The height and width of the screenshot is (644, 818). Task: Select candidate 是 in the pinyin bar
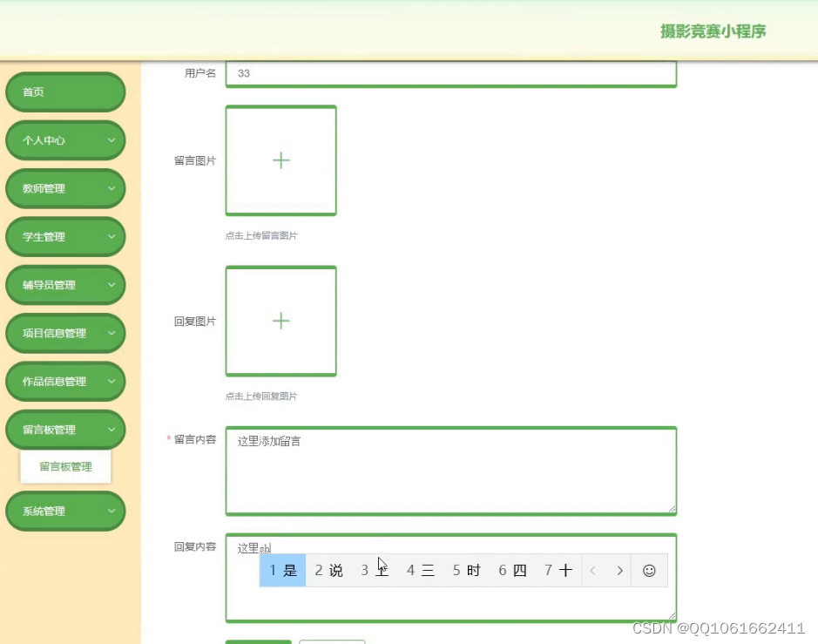pos(281,570)
